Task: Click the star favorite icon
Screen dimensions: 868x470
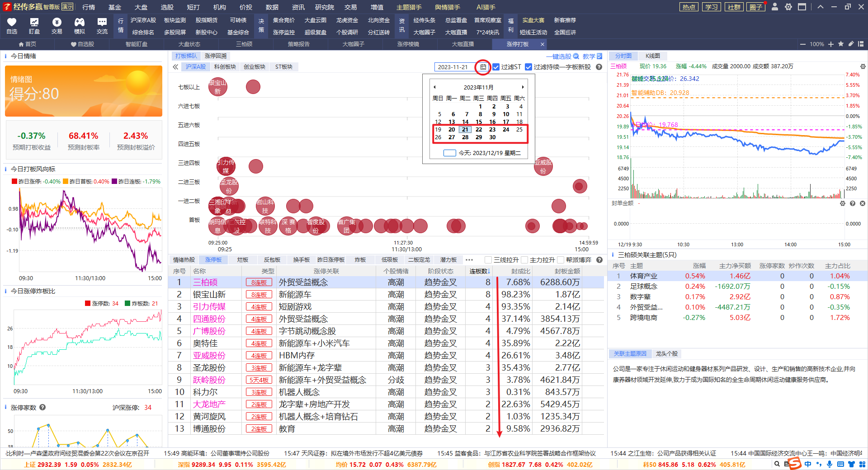Action: click(x=841, y=44)
